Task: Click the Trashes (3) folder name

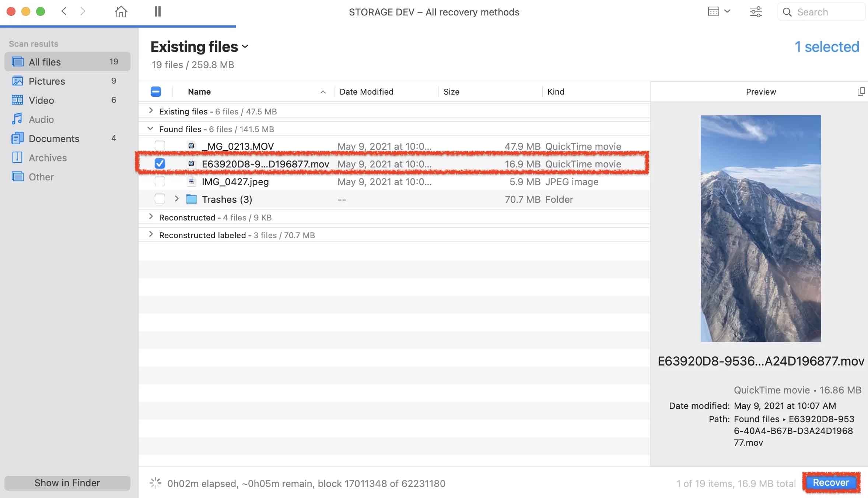Action: (x=227, y=199)
